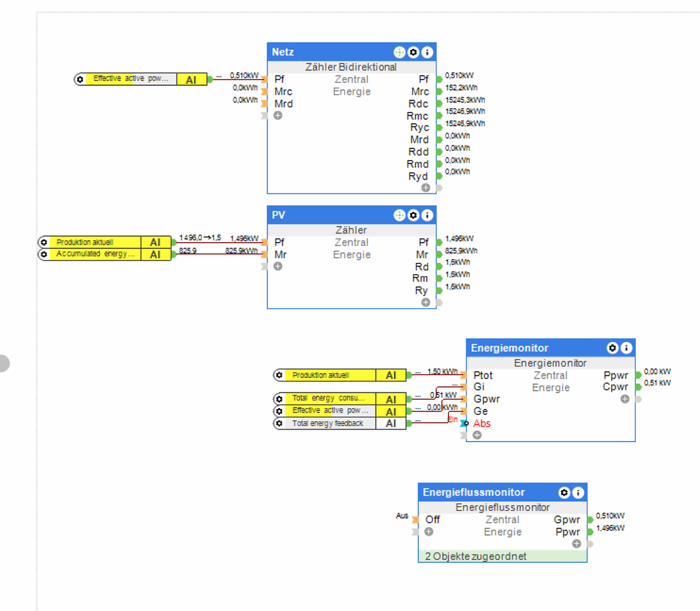Click the Mrc input label on Netz
This screenshot has height=611, width=700.
[283, 91]
